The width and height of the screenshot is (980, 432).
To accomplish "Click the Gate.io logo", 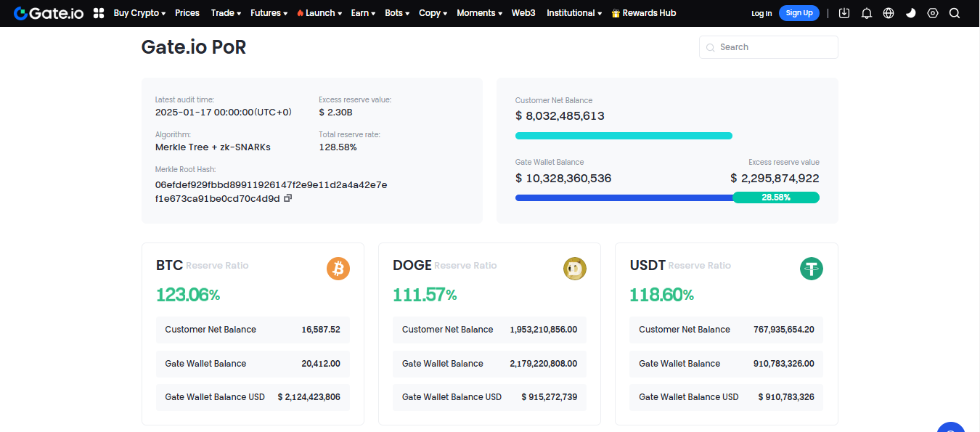I will tap(49, 13).
